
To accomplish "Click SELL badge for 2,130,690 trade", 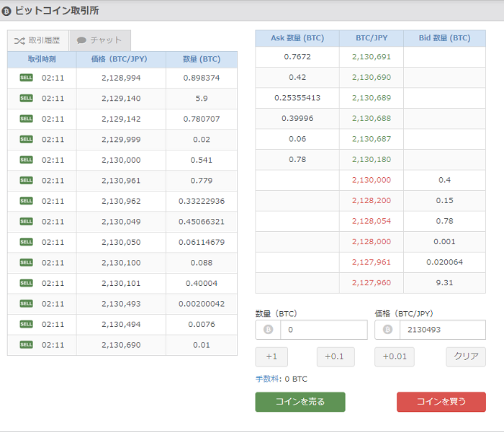I will pyautogui.click(x=27, y=345).
